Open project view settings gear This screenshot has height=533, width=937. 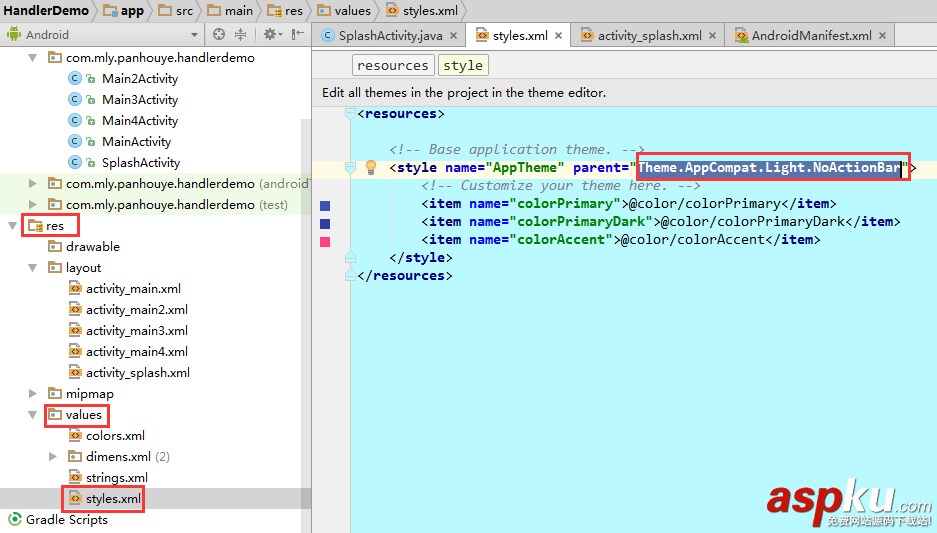pos(272,35)
